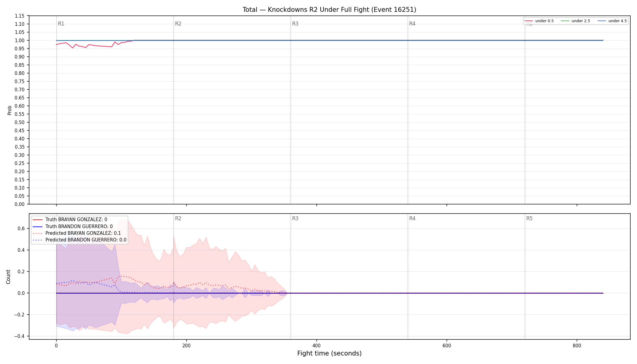Click the 0.75 tick on the Prob axis
Image resolution: width=637 pixels, height=364 pixels.
click(x=20, y=81)
